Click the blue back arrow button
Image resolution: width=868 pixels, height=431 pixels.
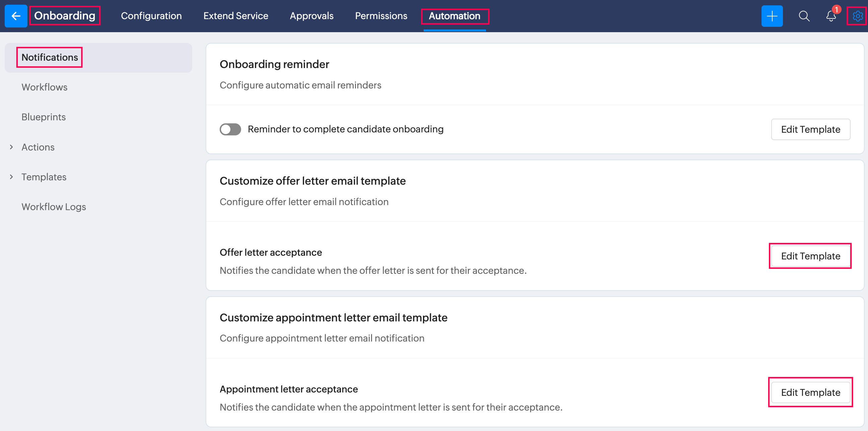(x=16, y=16)
